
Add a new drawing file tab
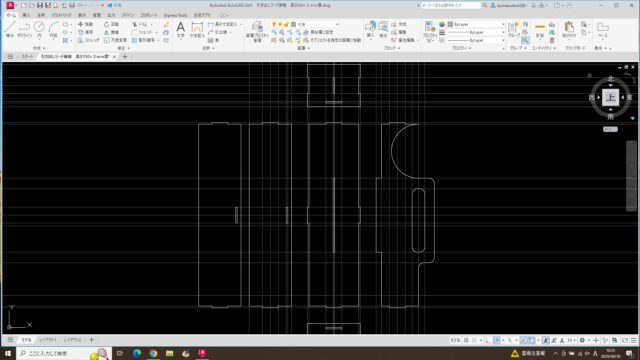pos(125,56)
